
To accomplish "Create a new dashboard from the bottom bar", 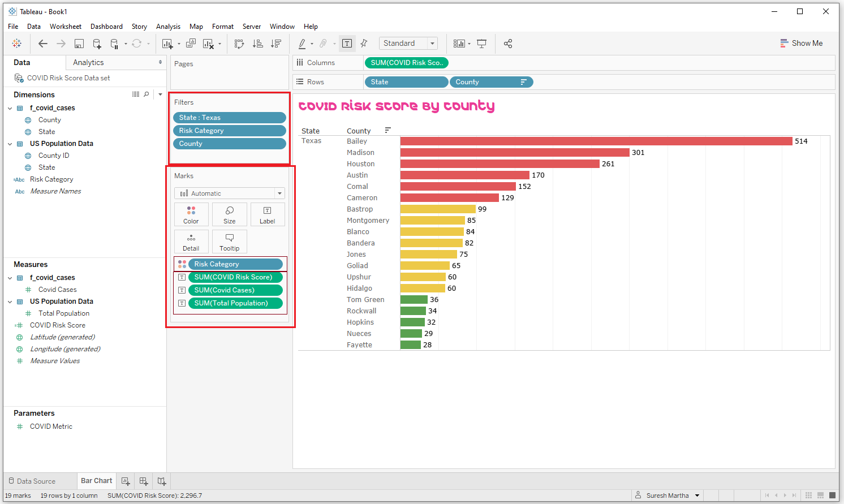I will 143,481.
